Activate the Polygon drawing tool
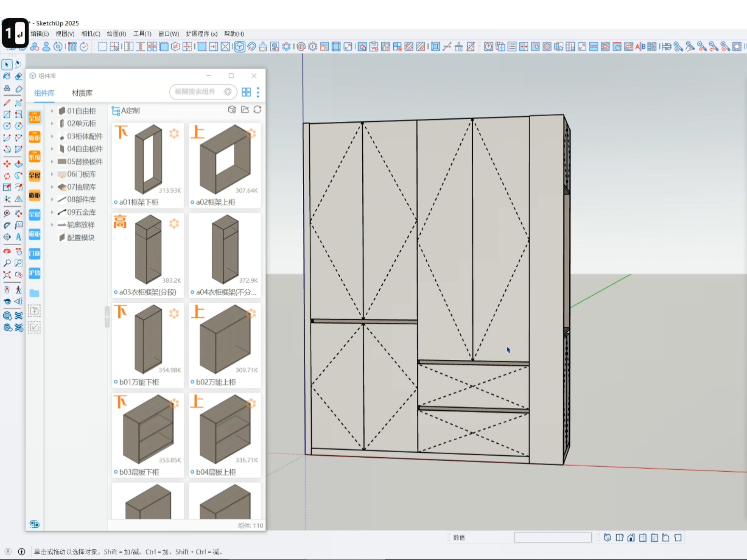Screen dimensions: 747x560 click(x=18, y=126)
